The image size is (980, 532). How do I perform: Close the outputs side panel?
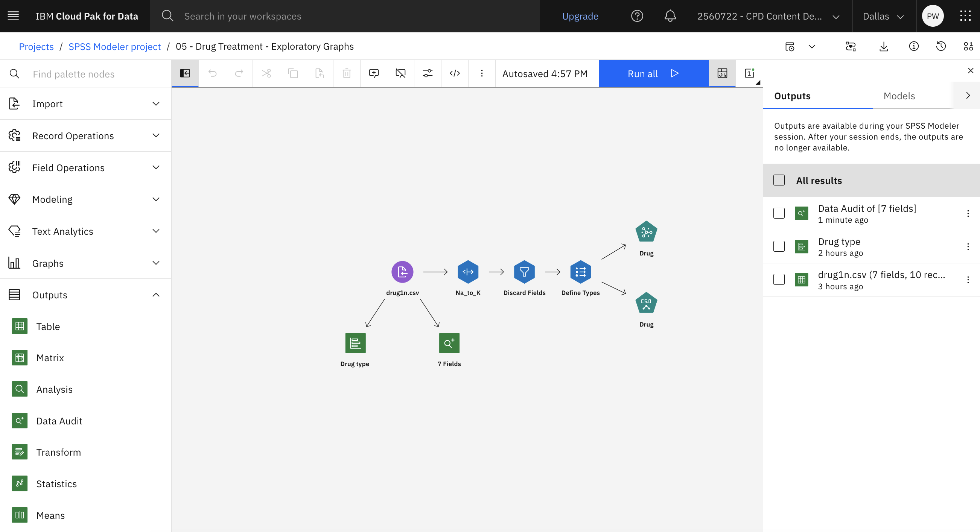[x=971, y=70]
